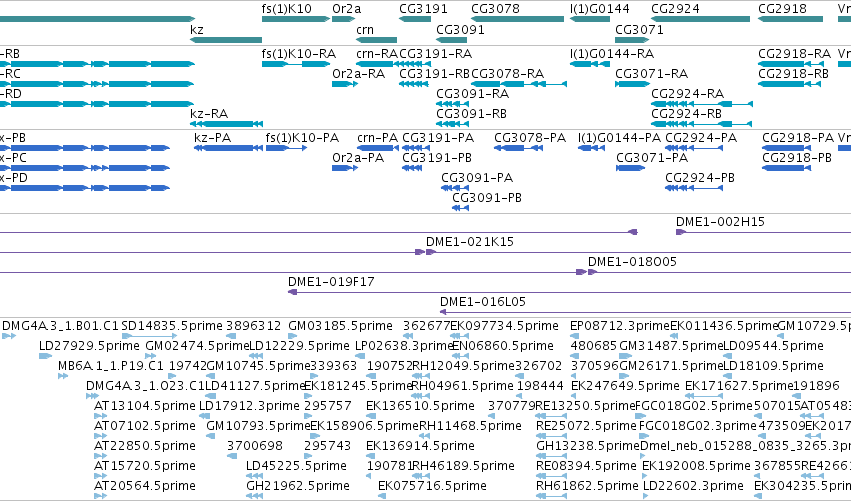
Task: Open protein CG3091-PB
Action: (x=487, y=198)
